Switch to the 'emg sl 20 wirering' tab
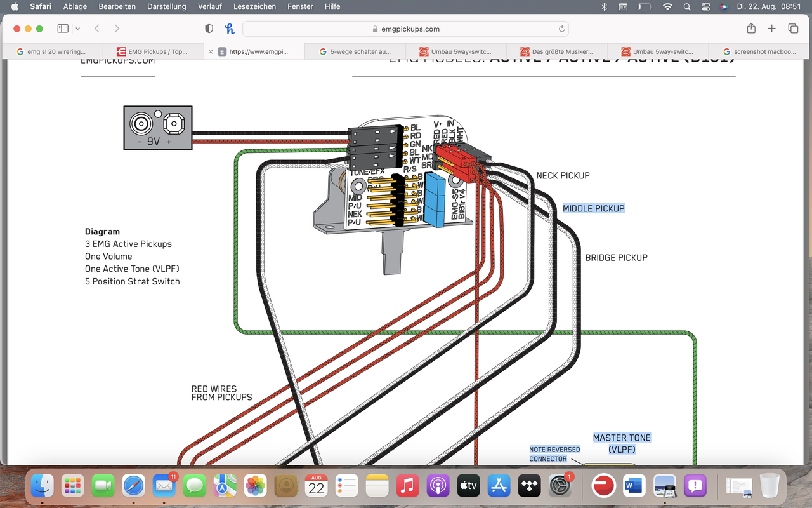The height and width of the screenshot is (508, 812). pos(53,51)
